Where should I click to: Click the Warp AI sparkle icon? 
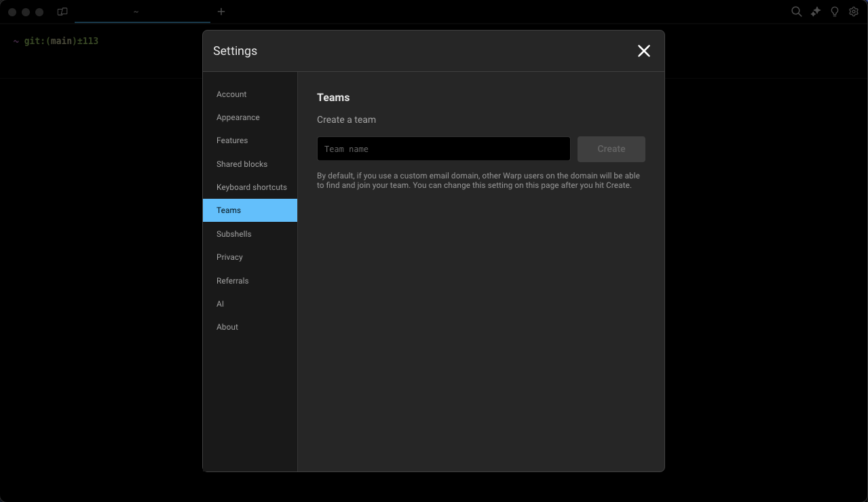(x=816, y=12)
